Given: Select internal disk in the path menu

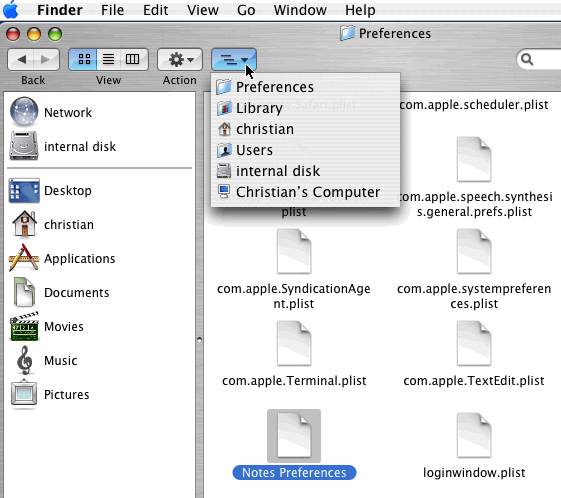Looking at the screenshot, I should (x=306, y=171).
